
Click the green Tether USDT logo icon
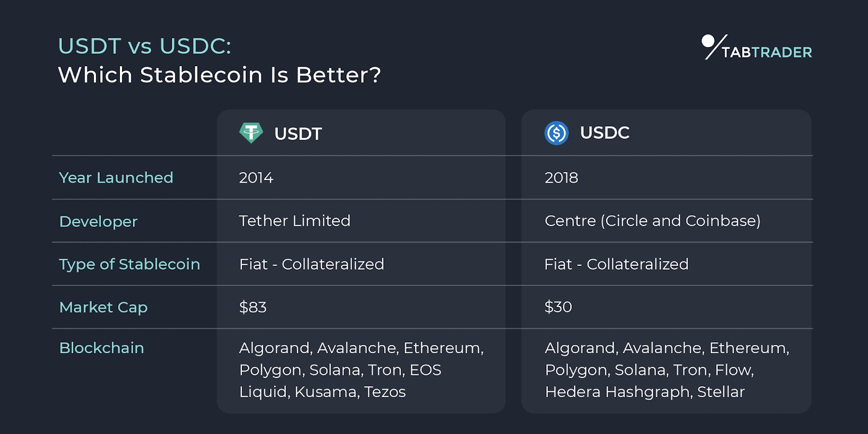tap(251, 133)
